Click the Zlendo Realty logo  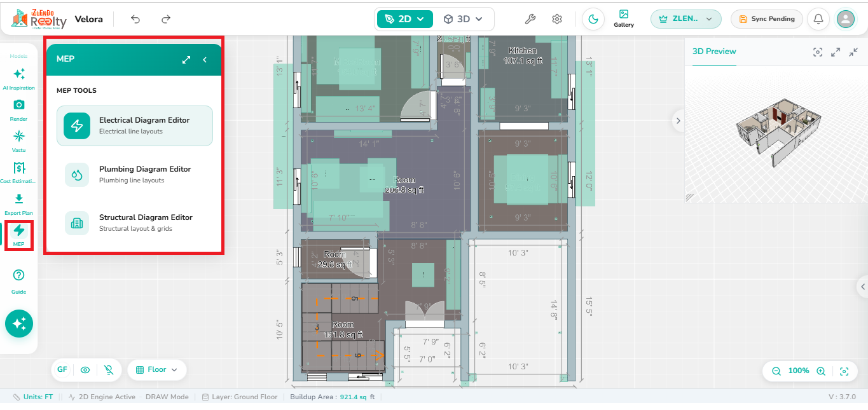tap(39, 19)
